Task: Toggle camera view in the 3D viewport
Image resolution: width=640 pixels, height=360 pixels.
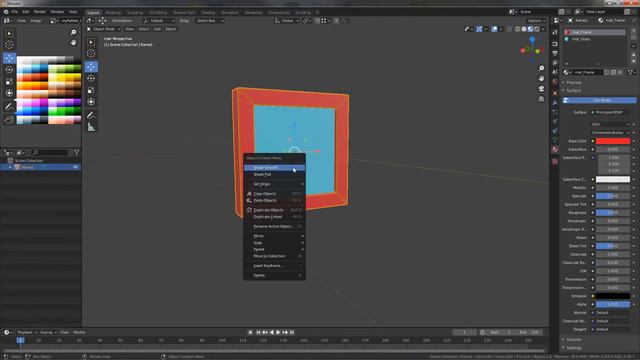Action: [541, 89]
